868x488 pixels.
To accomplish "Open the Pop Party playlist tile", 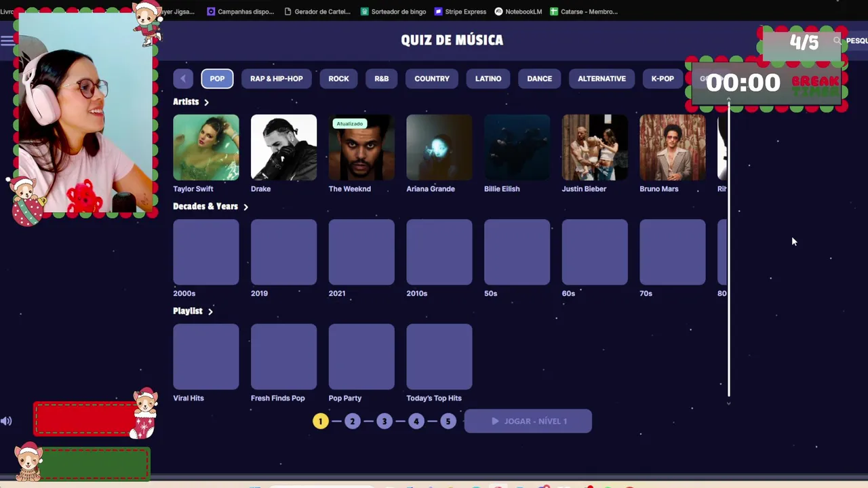I will [x=361, y=357].
